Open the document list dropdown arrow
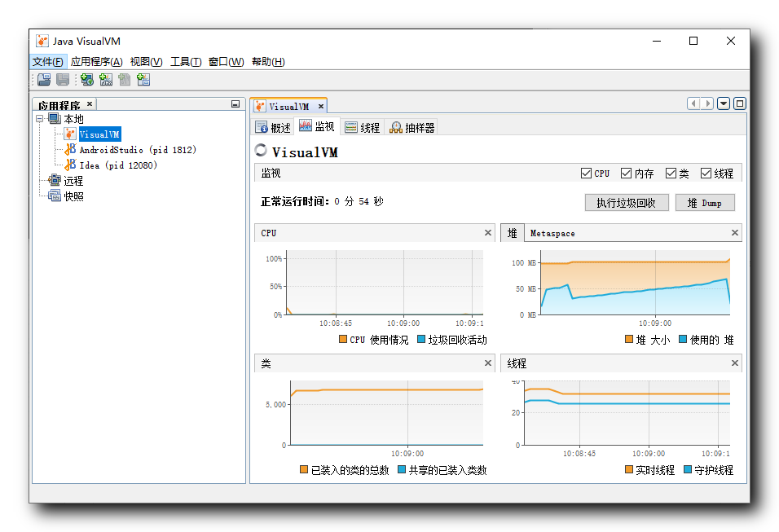The height and width of the screenshot is (532, 779). pos(724,103)
